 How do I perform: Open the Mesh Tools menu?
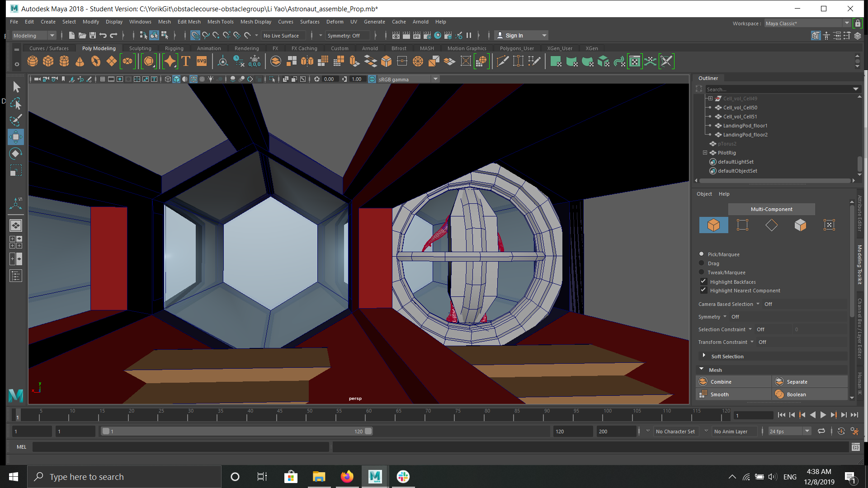click(x=220, y=22)
